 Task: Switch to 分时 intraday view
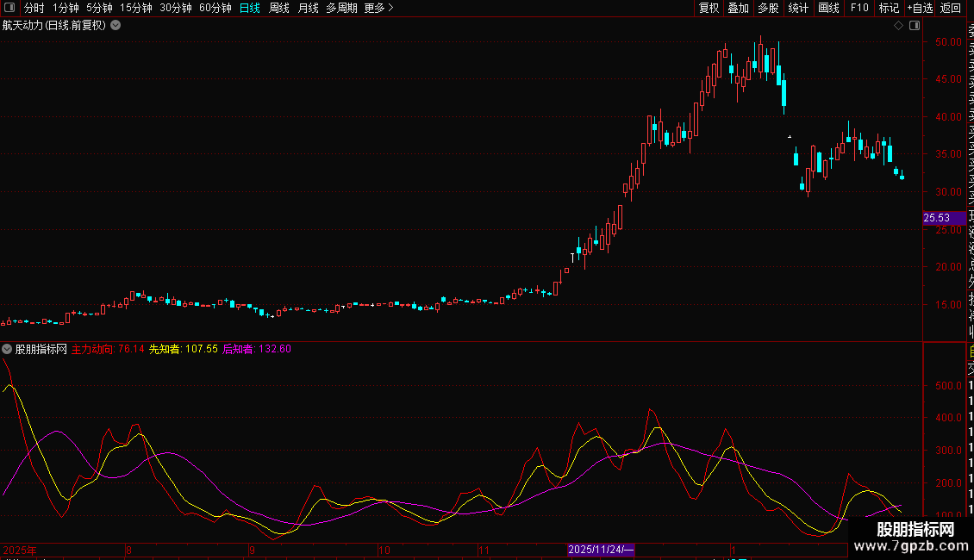(34, 8)
